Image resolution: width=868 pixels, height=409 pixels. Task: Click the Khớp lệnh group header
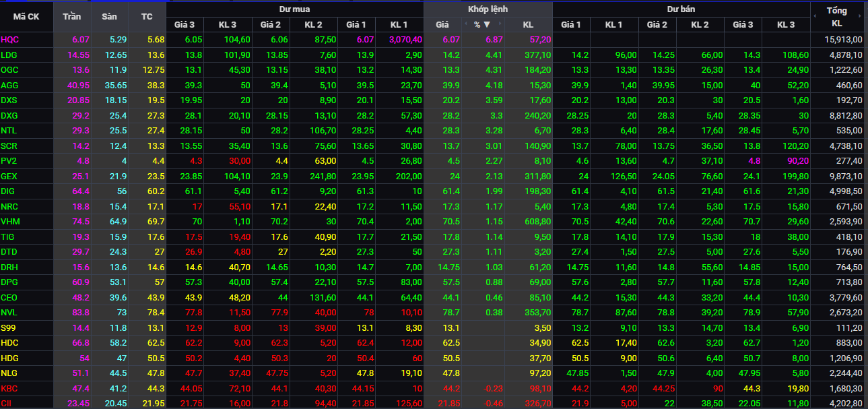tap(488, 9)
